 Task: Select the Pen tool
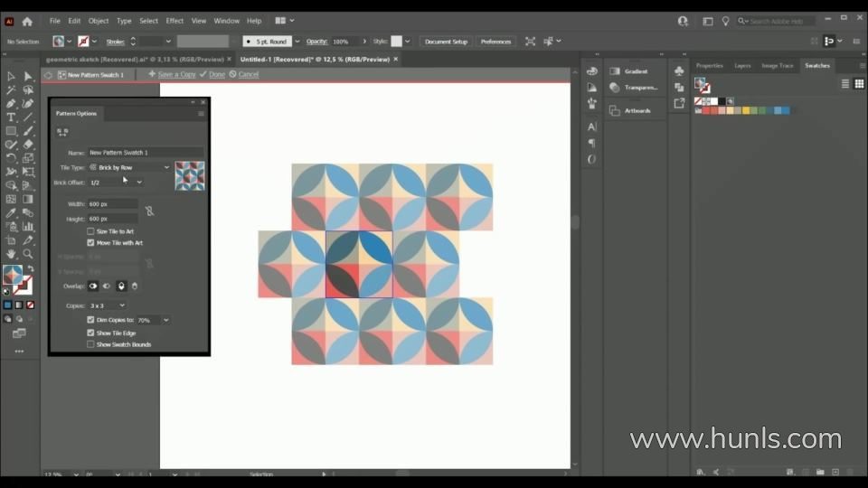[x=11, y=103]
